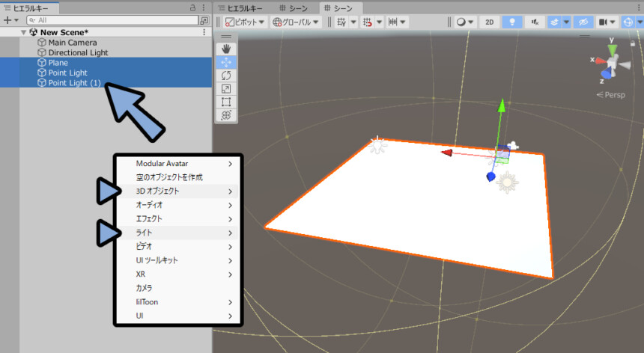The image size is (644, 353).
Task: Open the ビデオ submenu
Action: [x=177, y=246]
